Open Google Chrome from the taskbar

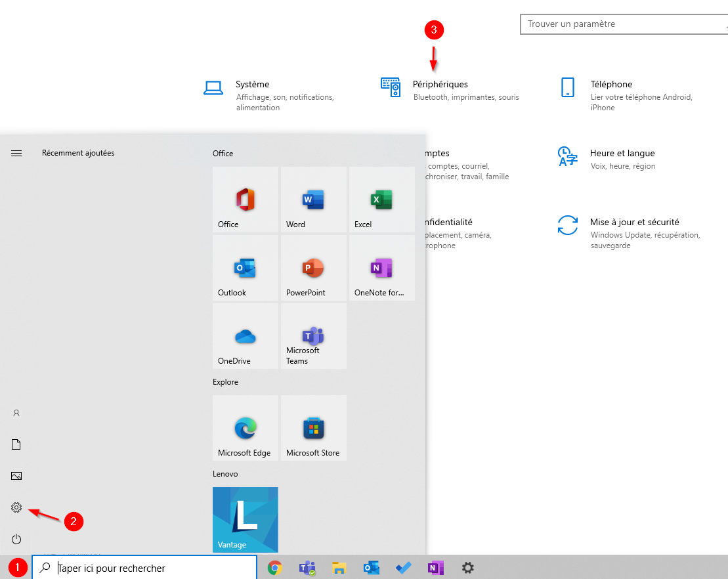(x=275, y=567)
